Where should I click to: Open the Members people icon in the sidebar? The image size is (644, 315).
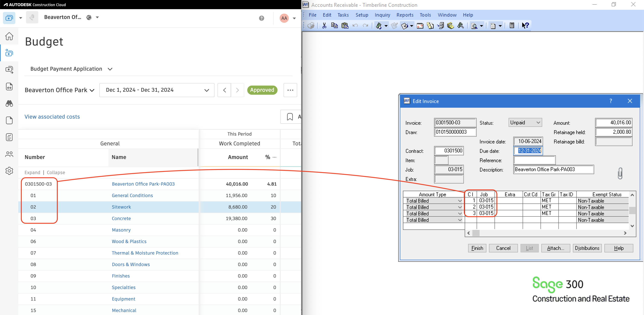point(9,154)
